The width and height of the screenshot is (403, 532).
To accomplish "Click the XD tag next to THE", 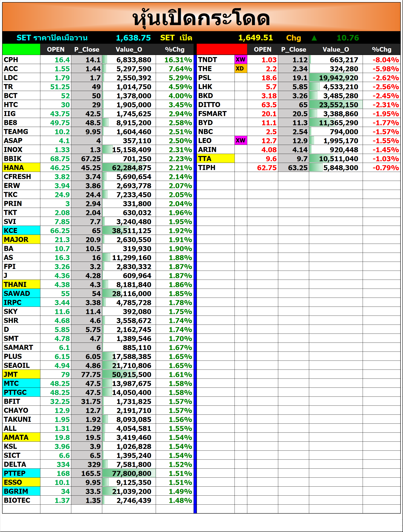I will pyautogui.click(x=241, y=69).
